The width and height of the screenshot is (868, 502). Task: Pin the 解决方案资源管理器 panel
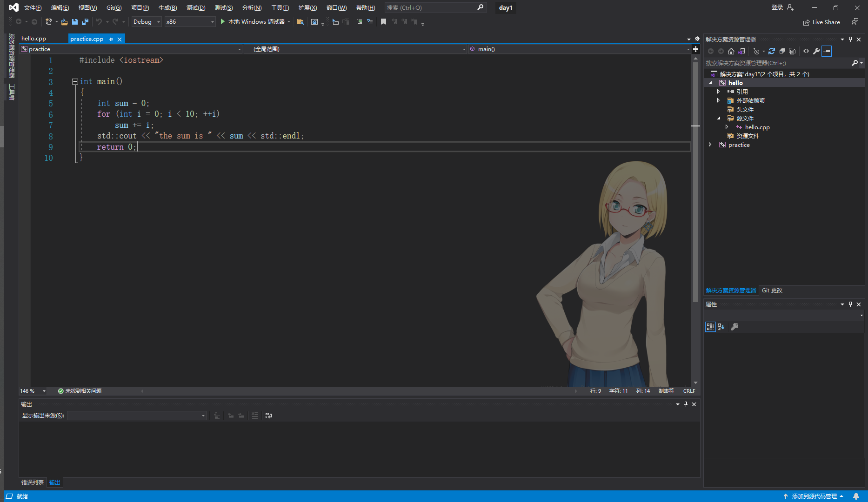(x=850, y=40)
